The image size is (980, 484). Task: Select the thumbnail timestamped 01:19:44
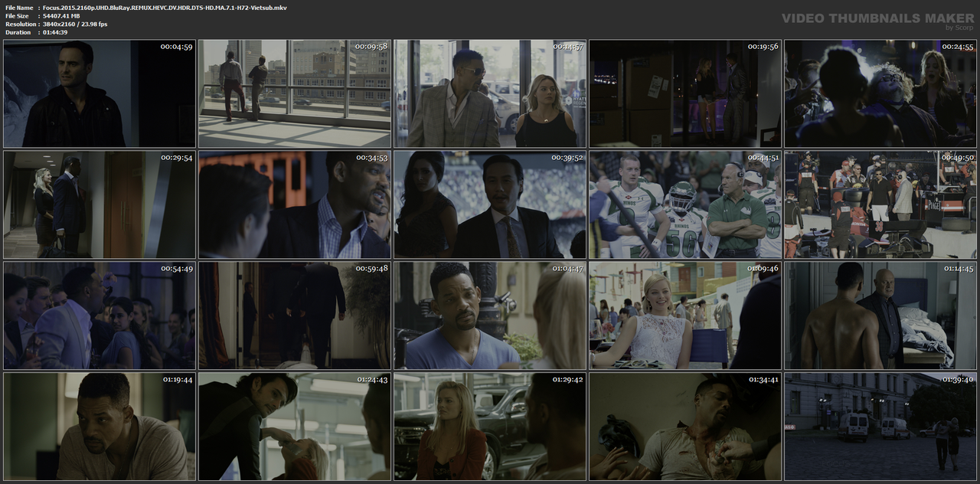pyautogui.click(x=100, y=427)
